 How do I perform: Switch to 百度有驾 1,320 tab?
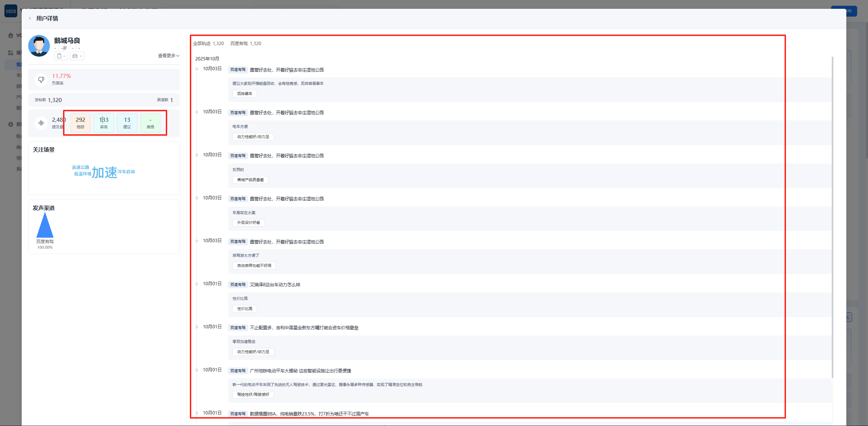[x=246, y=43]
